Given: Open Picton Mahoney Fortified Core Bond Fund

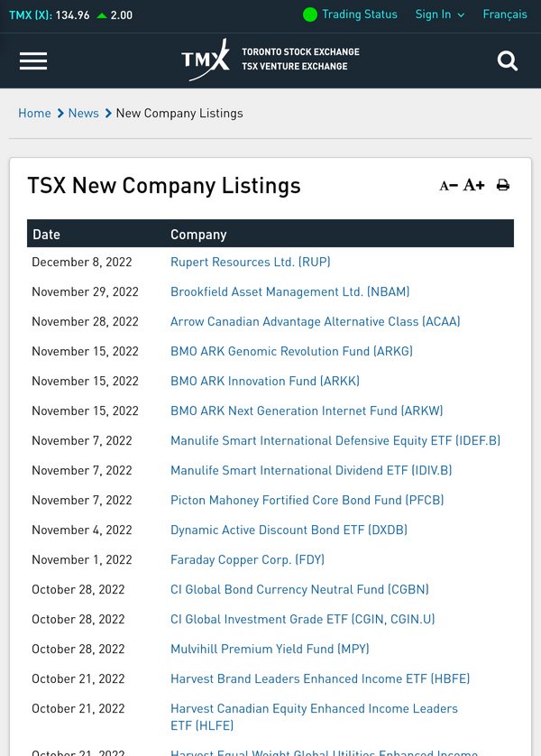Looking at the screenshot, I should (x=307, y=500).
